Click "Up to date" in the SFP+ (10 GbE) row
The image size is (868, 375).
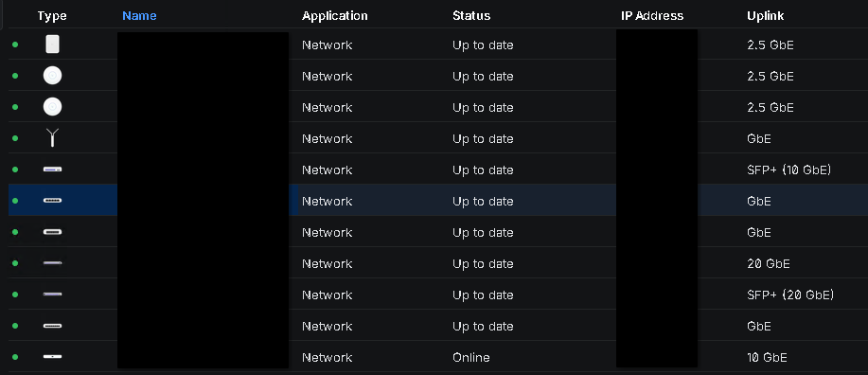[483, 170]
